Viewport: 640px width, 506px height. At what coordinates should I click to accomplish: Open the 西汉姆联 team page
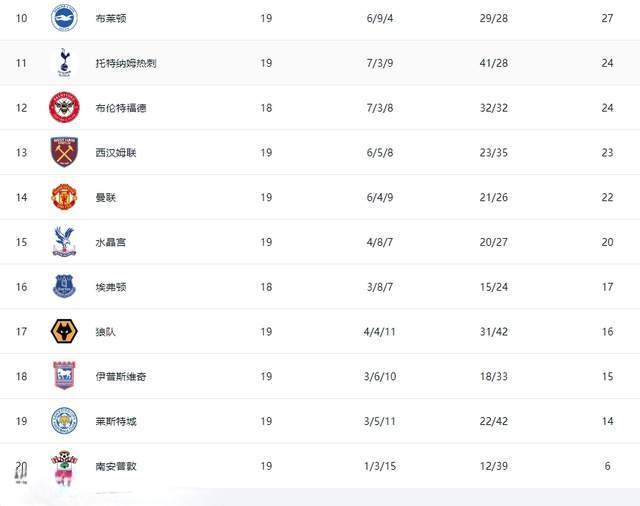point(116,153)
